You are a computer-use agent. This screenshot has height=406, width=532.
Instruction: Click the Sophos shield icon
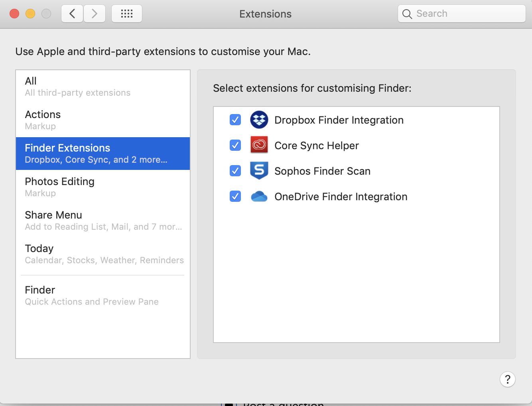point(259,171)
